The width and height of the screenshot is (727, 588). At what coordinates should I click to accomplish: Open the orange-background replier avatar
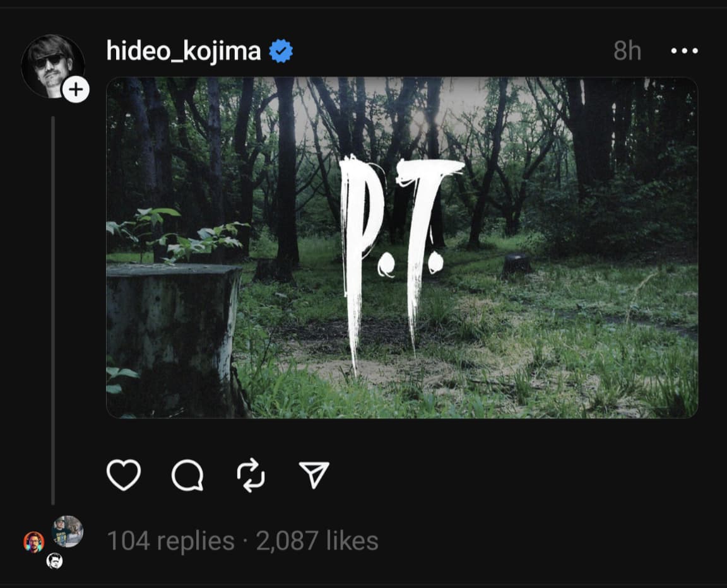point(34,542)
